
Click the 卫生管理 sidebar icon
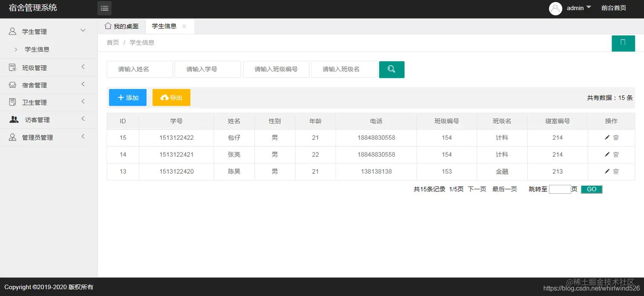[x=12, y=102]
